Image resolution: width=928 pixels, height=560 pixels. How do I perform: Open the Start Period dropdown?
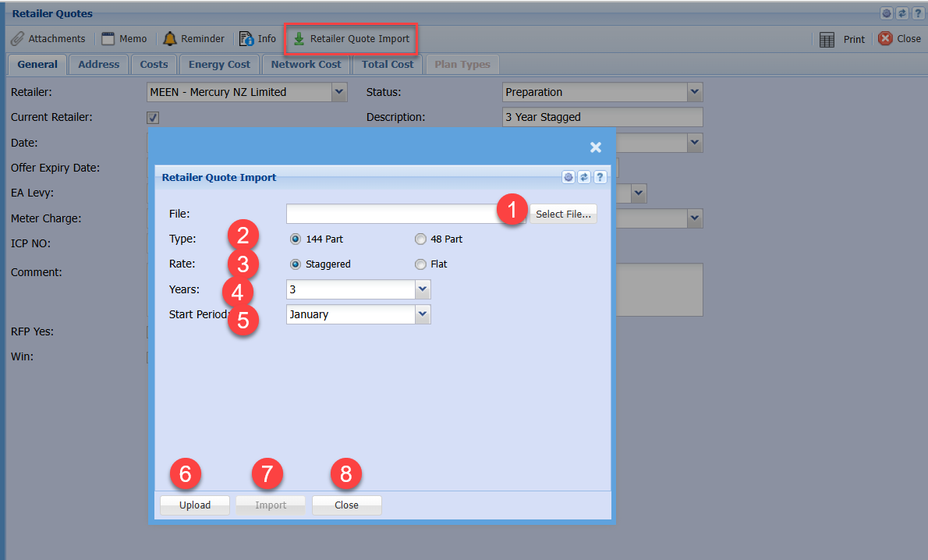pos(423,315)
